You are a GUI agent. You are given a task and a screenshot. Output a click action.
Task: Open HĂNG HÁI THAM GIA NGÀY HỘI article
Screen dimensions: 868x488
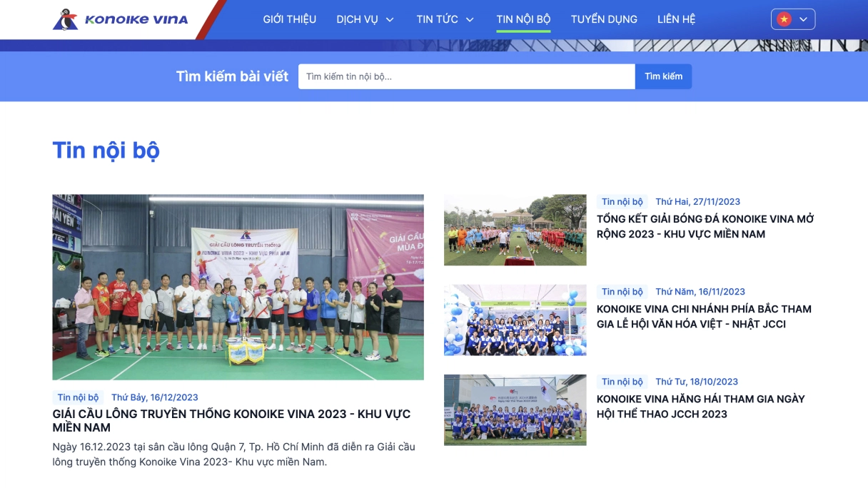pos(701,406)
